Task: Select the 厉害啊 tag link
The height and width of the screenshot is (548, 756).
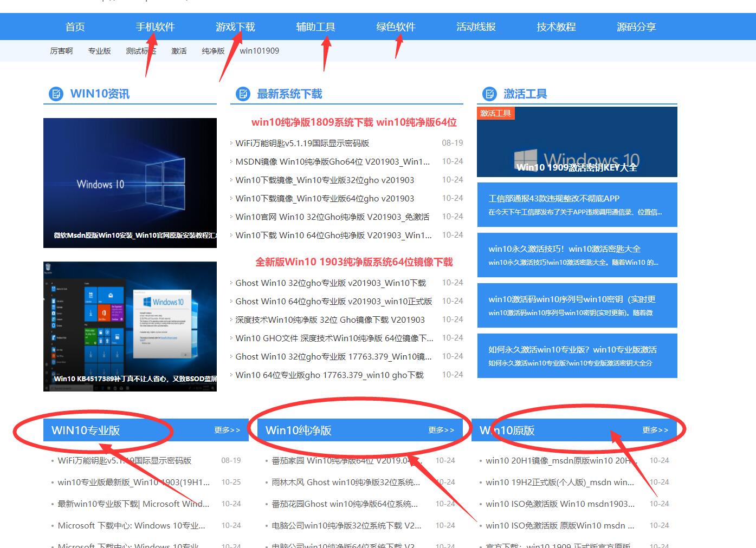Action: (61, 51)
